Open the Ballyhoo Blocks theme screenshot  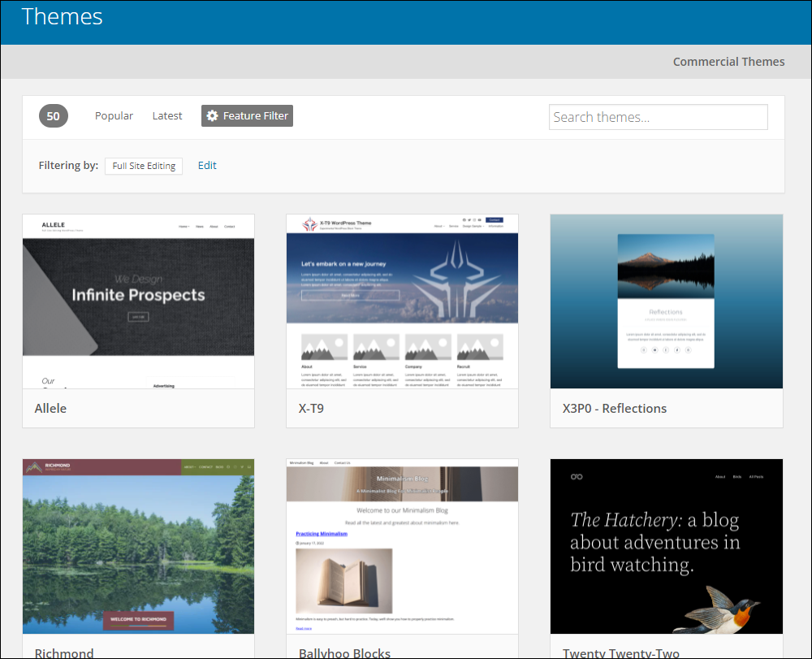(403, 546)
